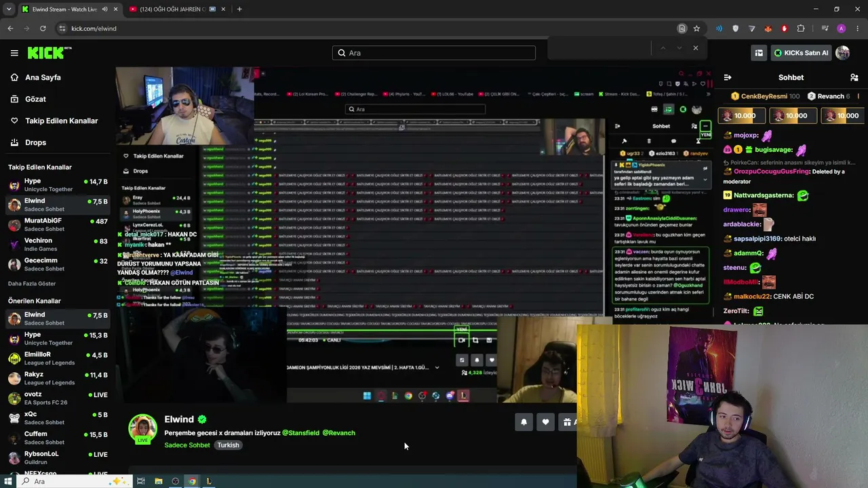Open the leaderboard icon beside KICKs button
The height and width of the screenshot is (488, 868).
click(x=759, y=53)
